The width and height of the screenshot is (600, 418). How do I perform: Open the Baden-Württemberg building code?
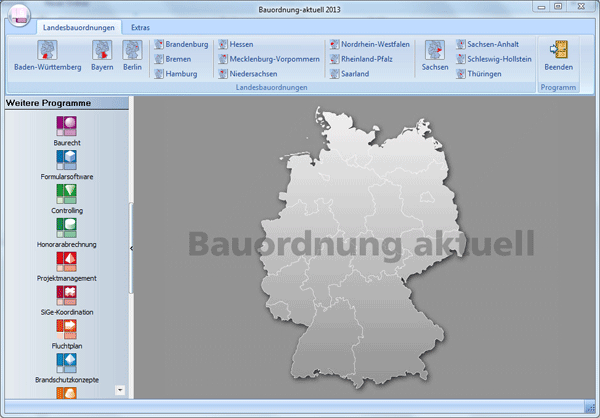point(47,56)
